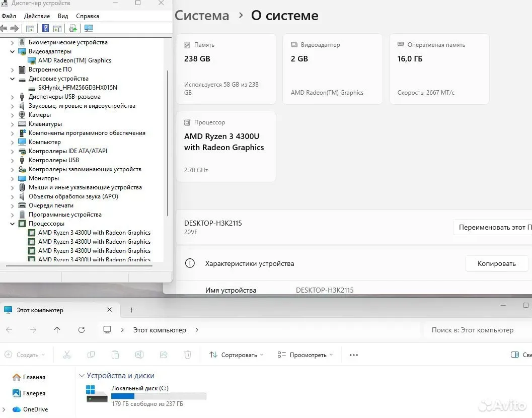Click the info icon beside Характеристики устройства
532x418 pixels.
point(190,263)
